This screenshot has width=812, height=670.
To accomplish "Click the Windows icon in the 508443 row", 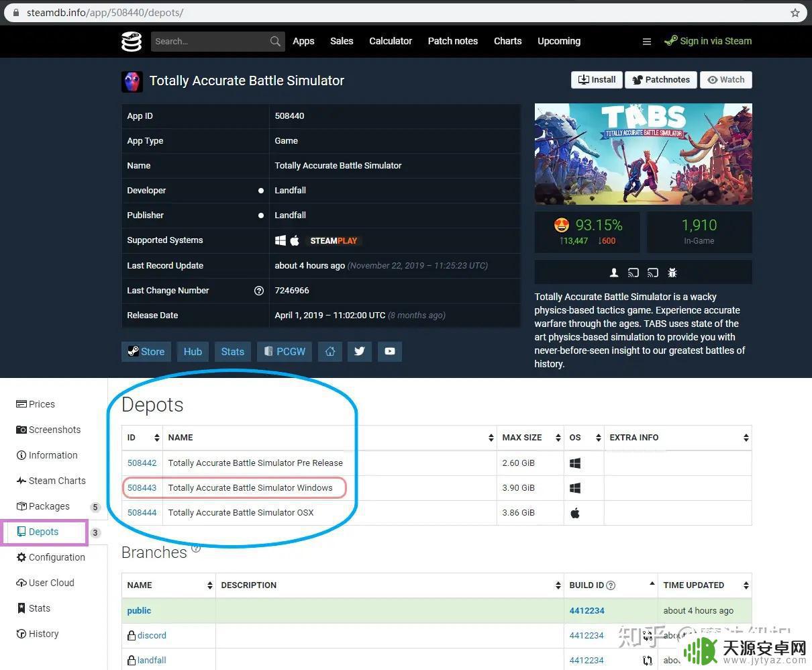I will (x=575, y=488).
